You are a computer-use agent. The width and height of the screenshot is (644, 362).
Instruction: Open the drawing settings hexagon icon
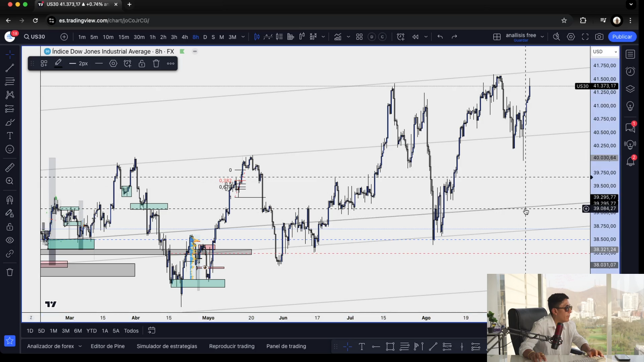click(113, 64)
